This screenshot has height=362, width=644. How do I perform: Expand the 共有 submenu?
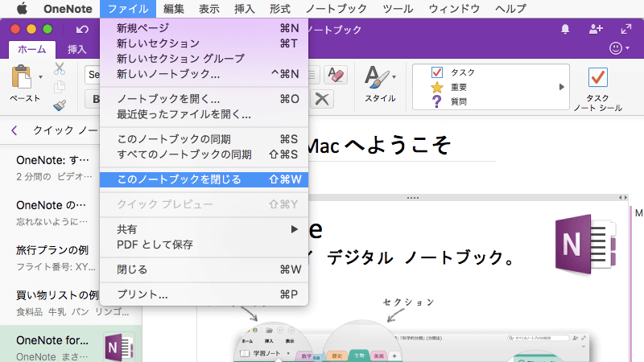point(204,229)
